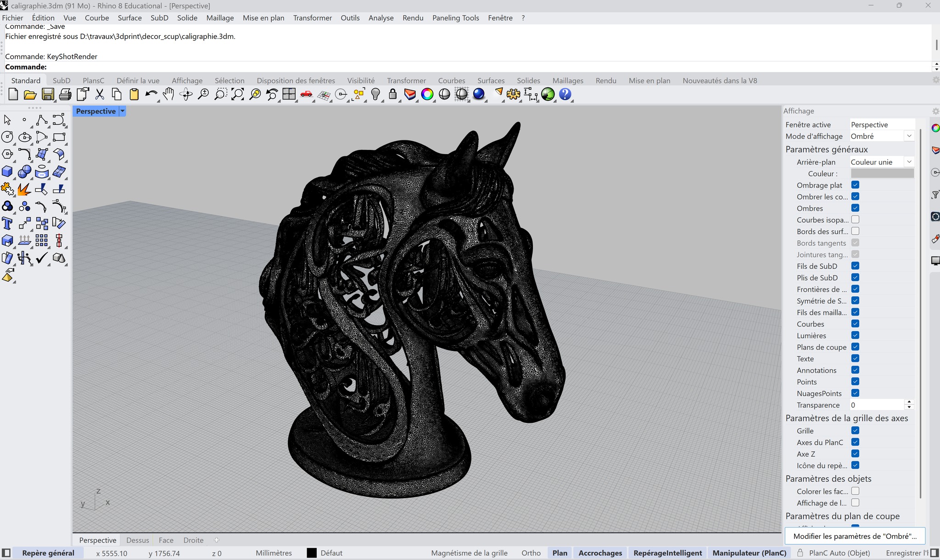Select the Explode tool orange burst icon

click(x=24, y=189)
